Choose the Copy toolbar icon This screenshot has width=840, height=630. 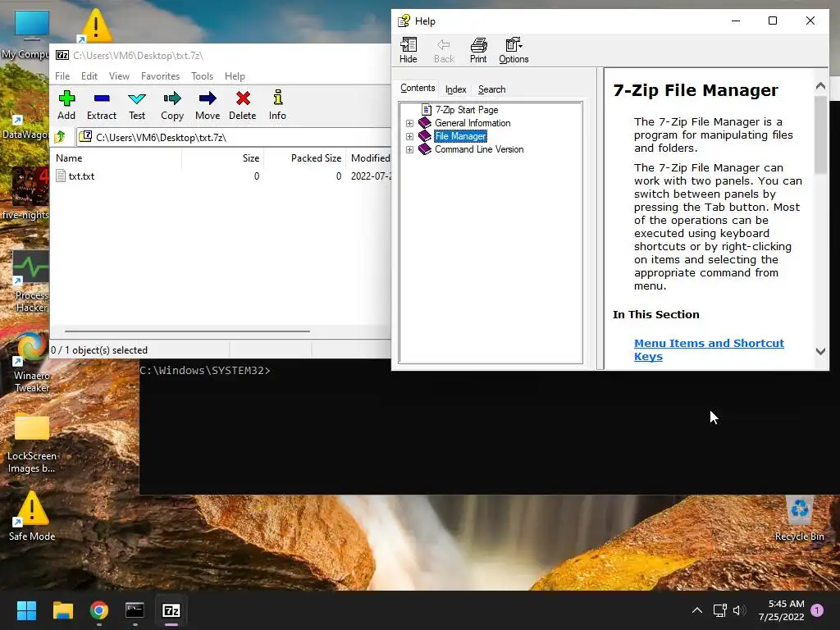(x=172, y=105)
